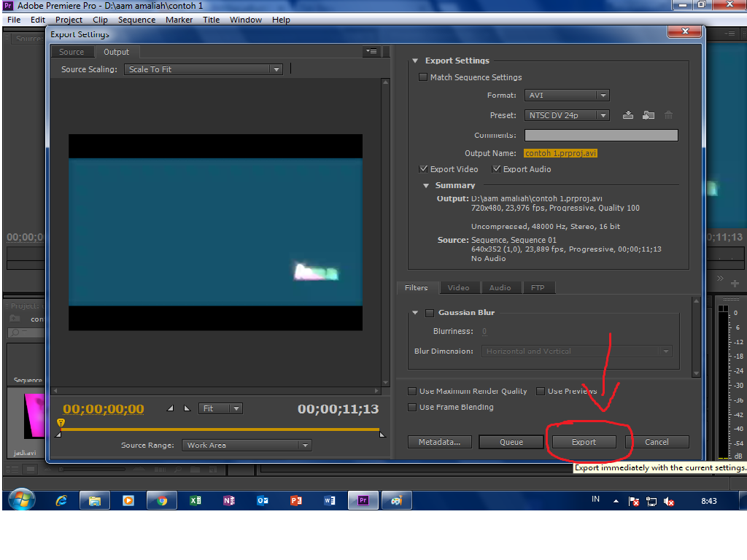
Task: Click the Export button
Action: pos(584,442)
